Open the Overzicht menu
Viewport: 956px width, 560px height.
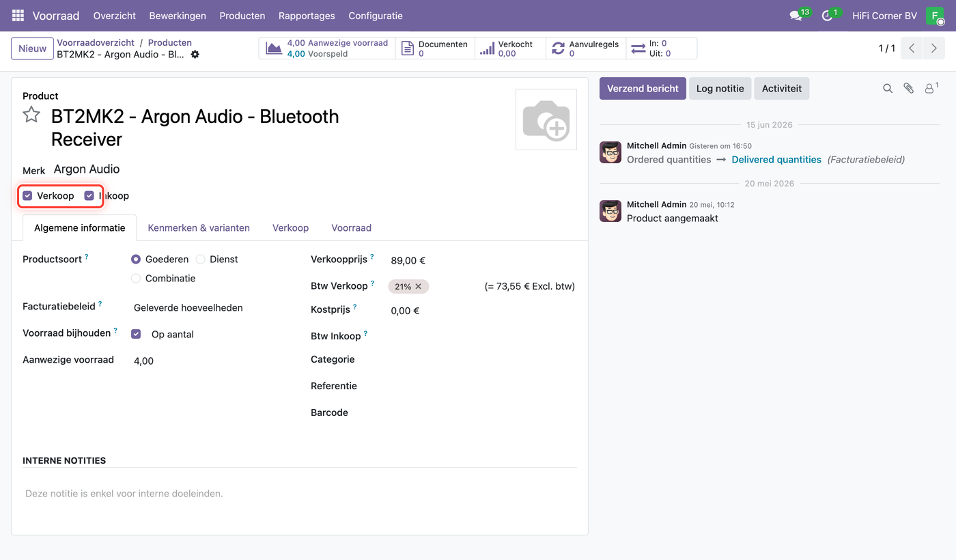click(x=115, y=15)
